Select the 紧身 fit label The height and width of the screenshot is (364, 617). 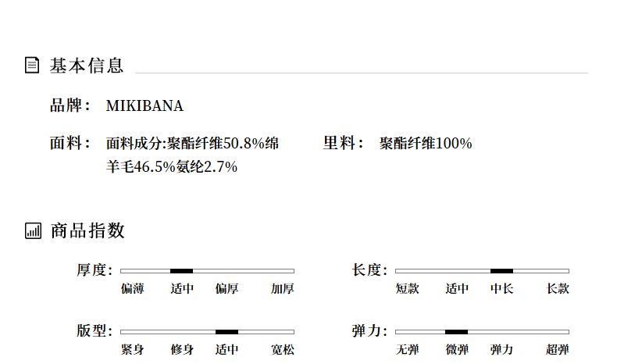133,350
